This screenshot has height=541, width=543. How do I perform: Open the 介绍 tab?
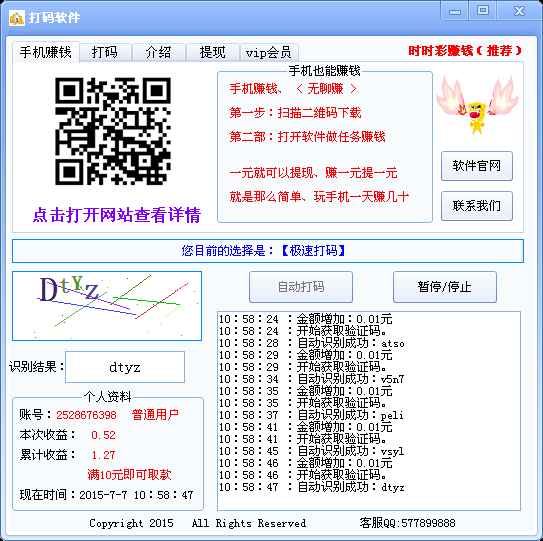[159, 52]
